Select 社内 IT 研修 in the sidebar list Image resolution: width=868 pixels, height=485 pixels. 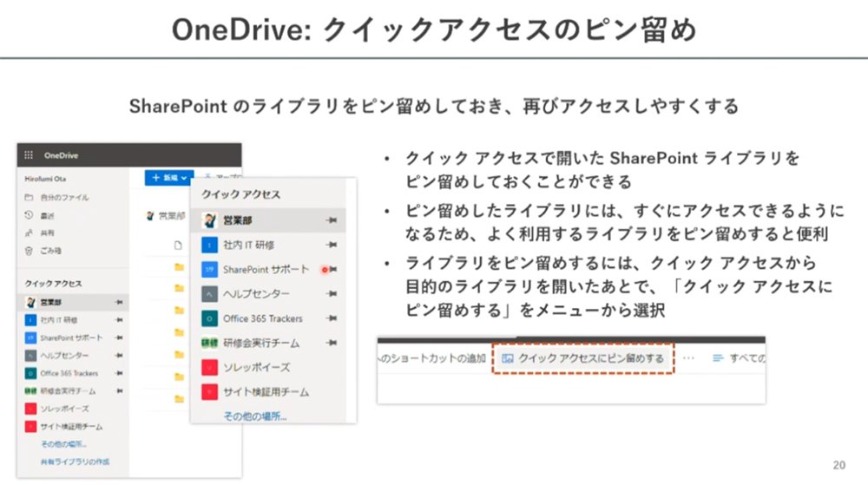tap(59, 319)
